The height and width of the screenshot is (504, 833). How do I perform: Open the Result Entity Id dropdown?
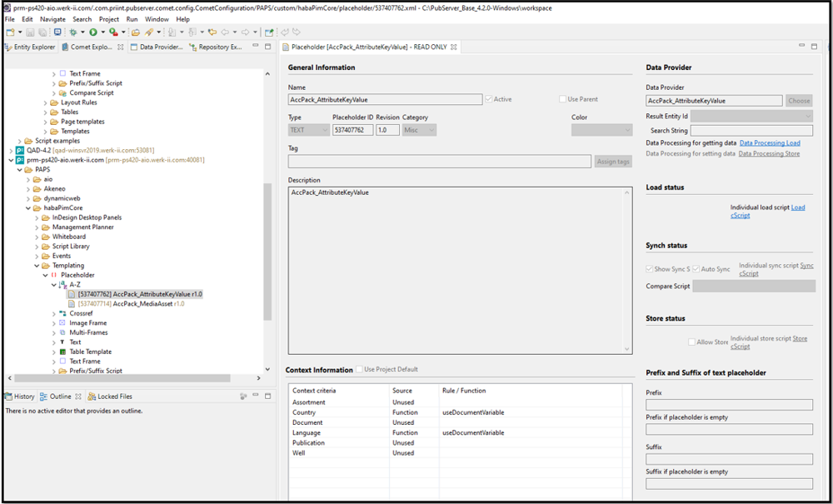[x=751, y=116]
